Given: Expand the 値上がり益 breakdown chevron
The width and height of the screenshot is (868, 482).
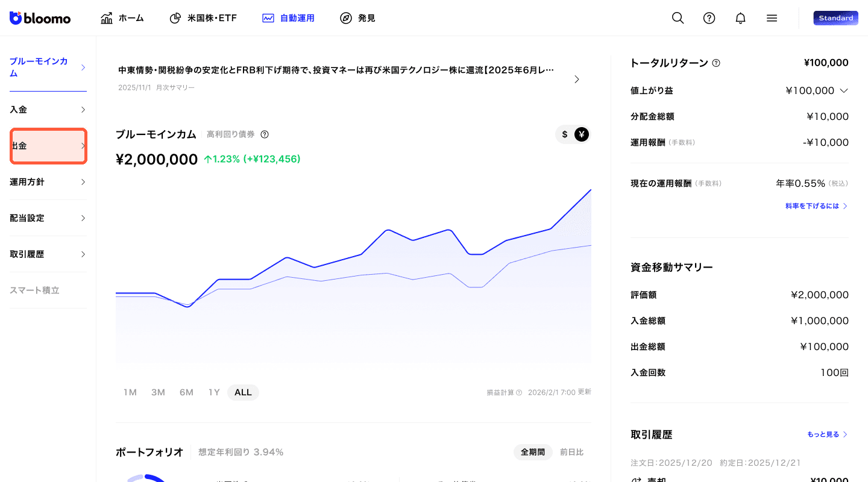Looking at the screenshot, I should [x=844, y=91].
